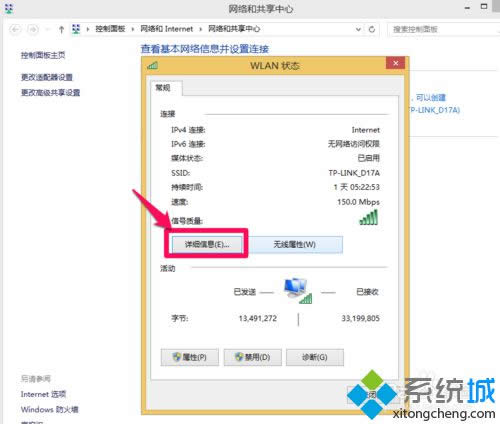Expand the arrow after 网络和 Internet breadcrumb
Viewport: 500px width, 424px height.
click(201, 29)
